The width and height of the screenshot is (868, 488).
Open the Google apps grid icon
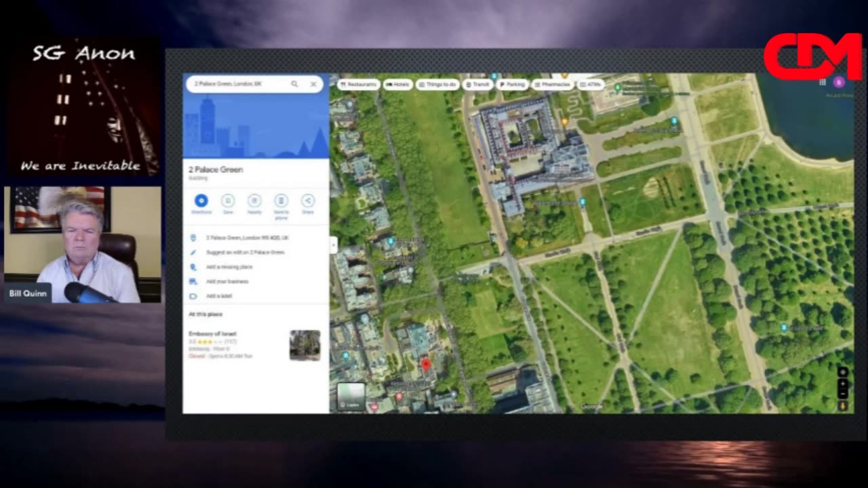[823, 82]
